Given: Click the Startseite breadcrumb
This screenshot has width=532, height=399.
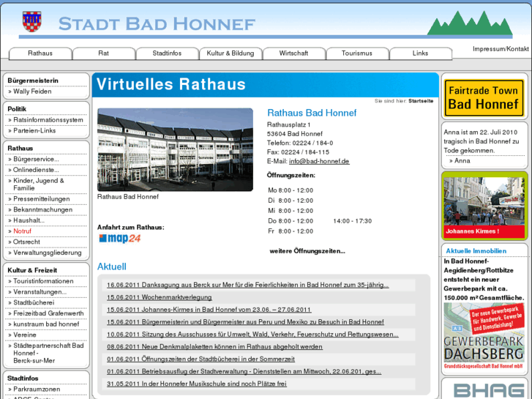Looking at the screenshot, I should [x=421, y=101].
